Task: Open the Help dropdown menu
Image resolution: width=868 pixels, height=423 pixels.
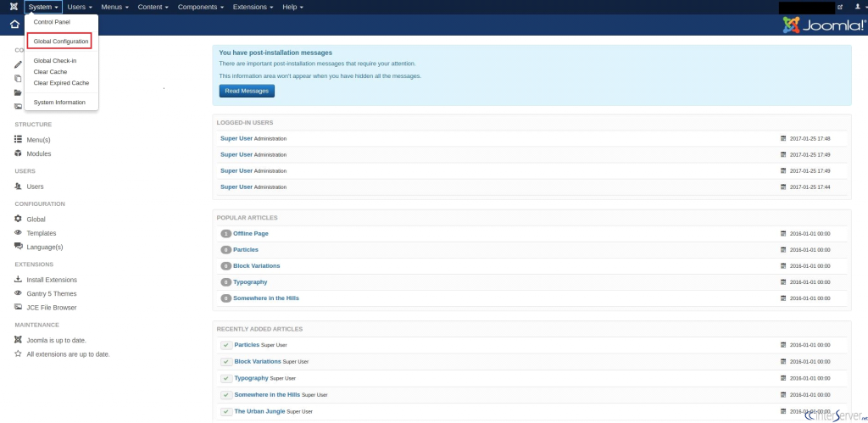Action: (x=292, y=7)
